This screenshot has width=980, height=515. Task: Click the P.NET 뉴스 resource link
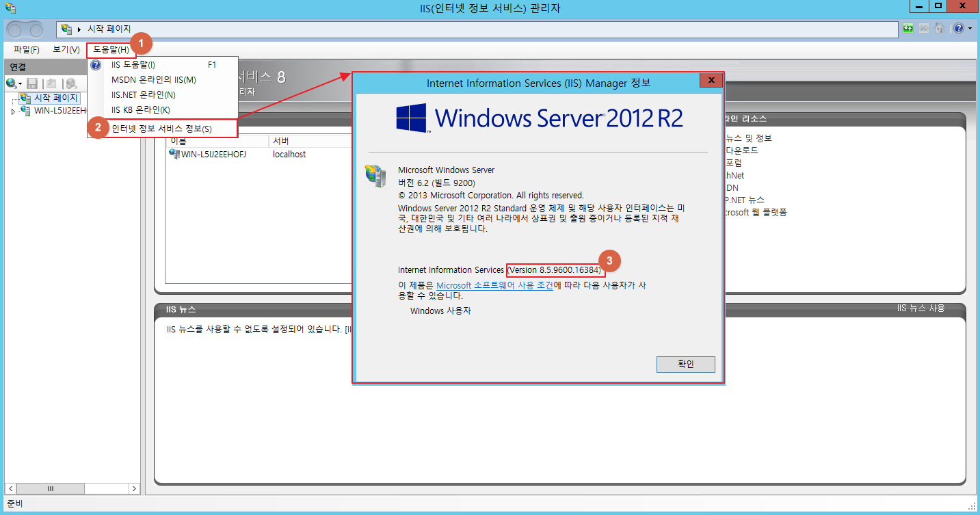pos(745,200)
